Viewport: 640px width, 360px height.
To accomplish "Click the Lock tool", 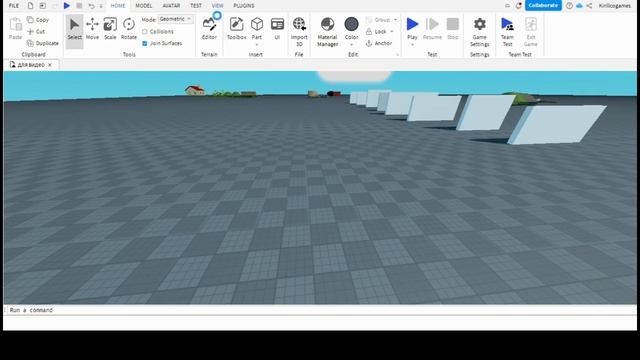I will click(x=376, y=31).
